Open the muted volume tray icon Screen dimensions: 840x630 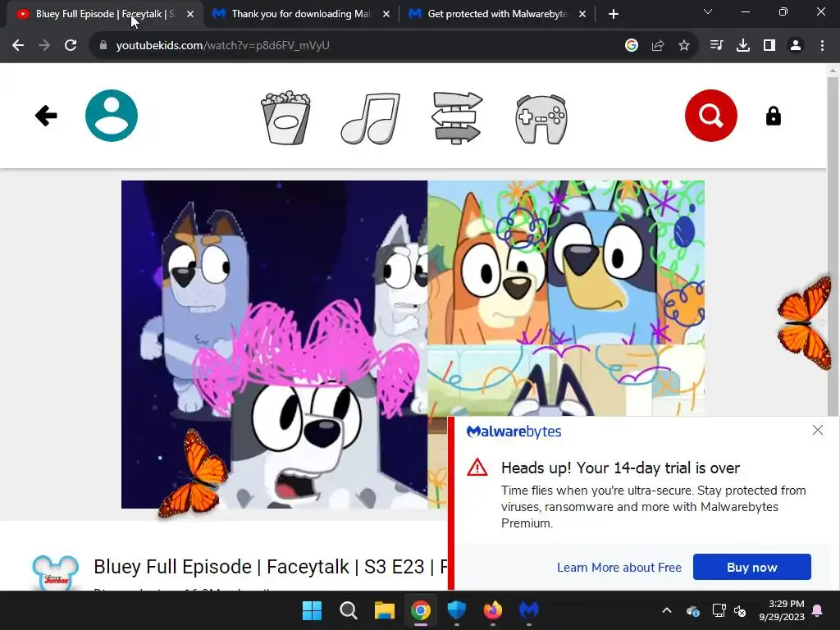(x=740, y=610)
